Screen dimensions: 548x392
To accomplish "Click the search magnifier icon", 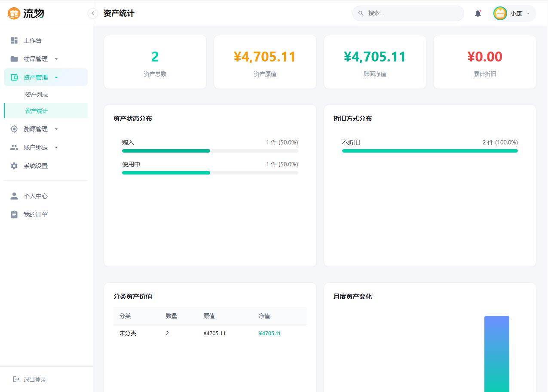I will (x=361, y=13).
